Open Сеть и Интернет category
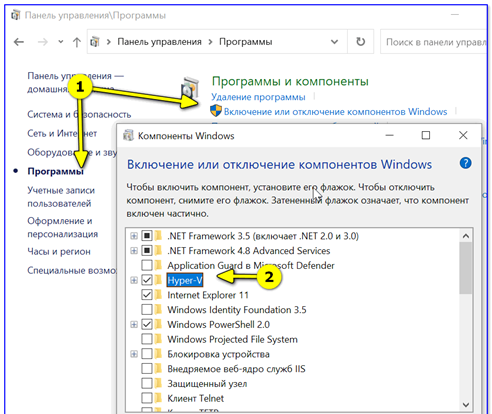Image resolution: width=492 pixels, height=414 pixels. tap(62, 133)
